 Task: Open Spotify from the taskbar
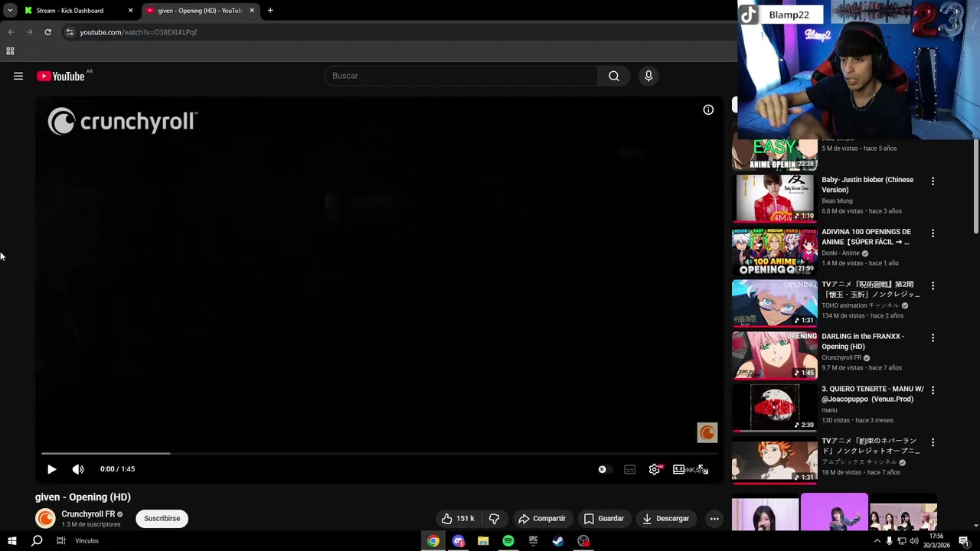(508, 541)
